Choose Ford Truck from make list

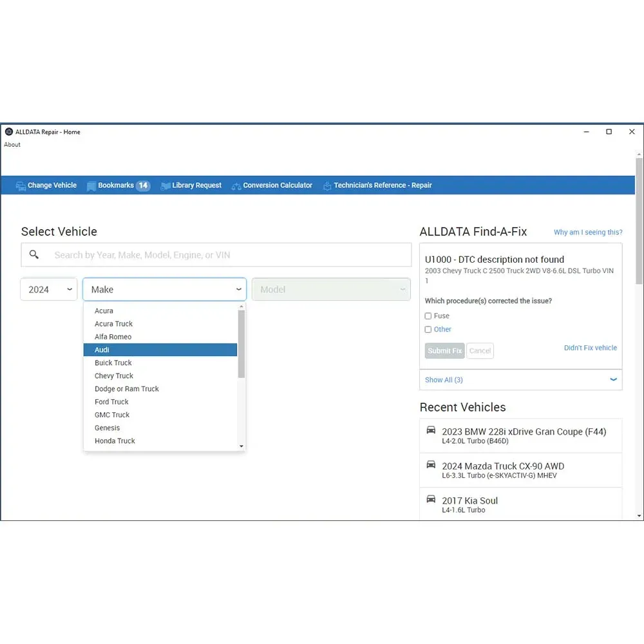[111, 402]
